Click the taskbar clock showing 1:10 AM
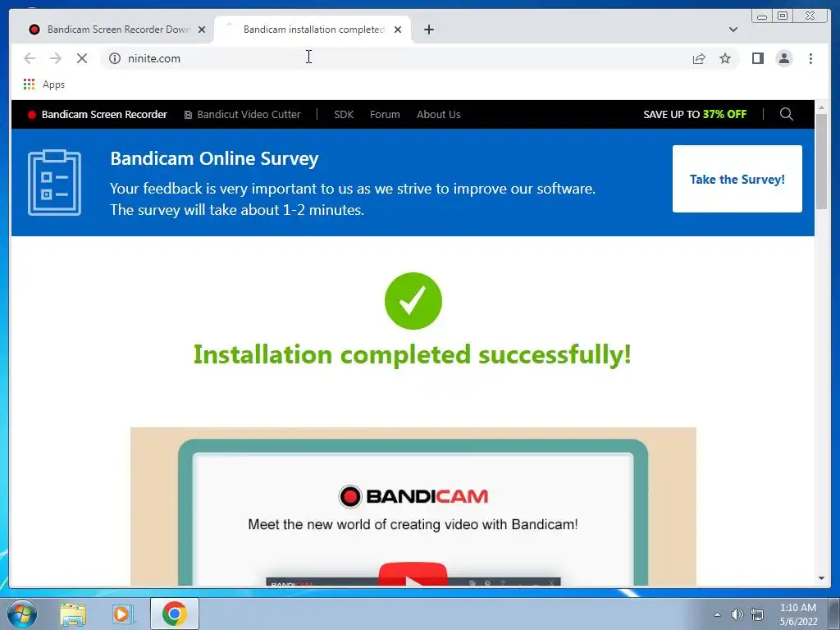 (x=798, y=614)
